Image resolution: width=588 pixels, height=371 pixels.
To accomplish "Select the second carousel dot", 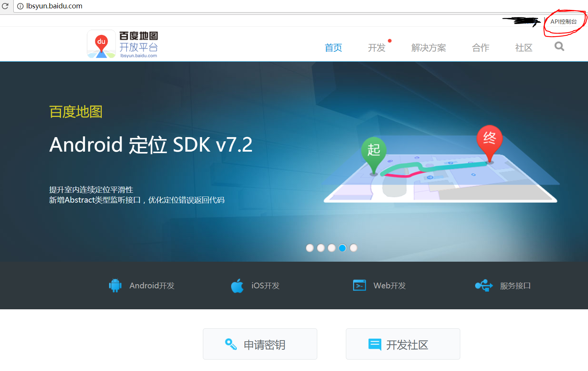I will click(321, 248).
